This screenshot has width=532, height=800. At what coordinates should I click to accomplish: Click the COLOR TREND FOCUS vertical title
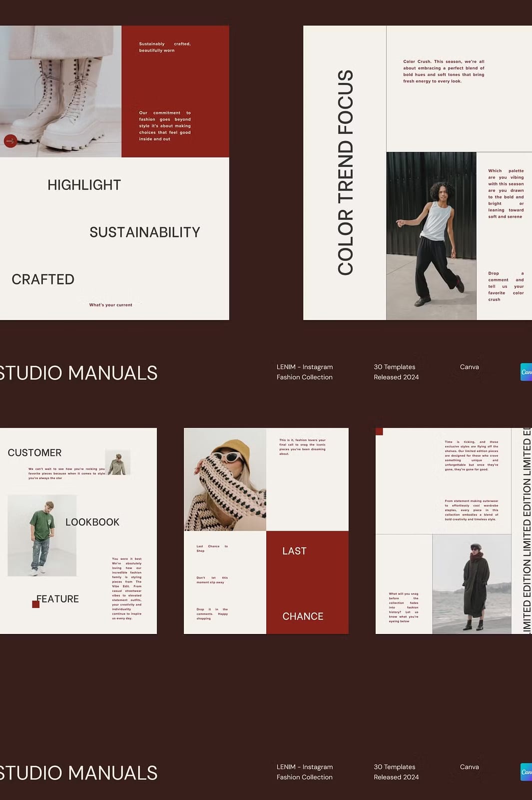(x=345, y=172)
